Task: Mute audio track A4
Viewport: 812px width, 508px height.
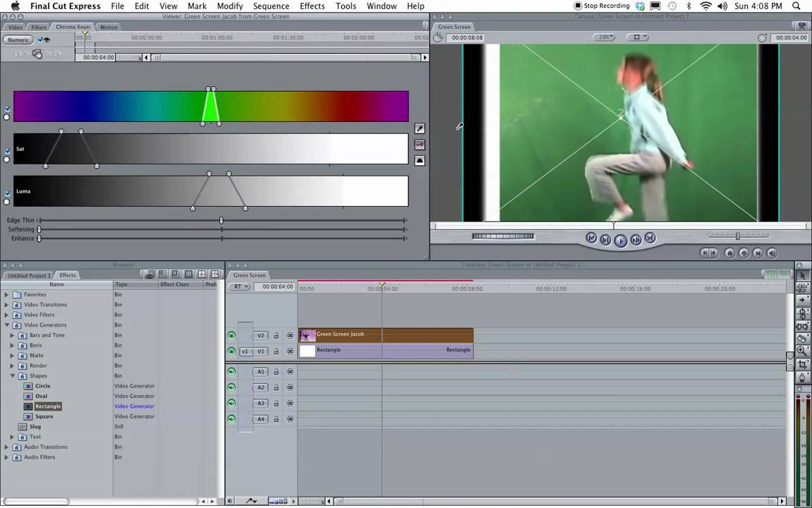Action: (x=231, y=419)
